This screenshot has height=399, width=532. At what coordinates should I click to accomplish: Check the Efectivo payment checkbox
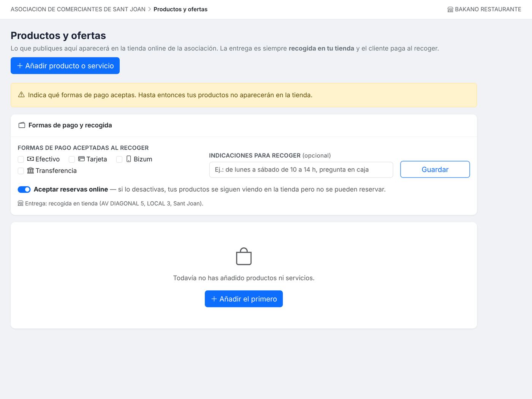(21, 159)
